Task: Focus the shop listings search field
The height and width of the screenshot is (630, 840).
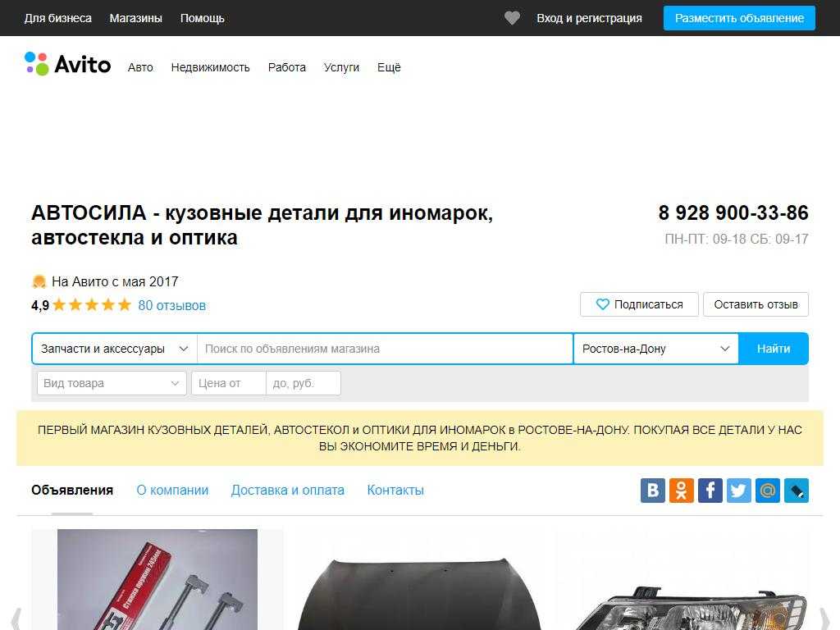Action: [x=386, y=349]
